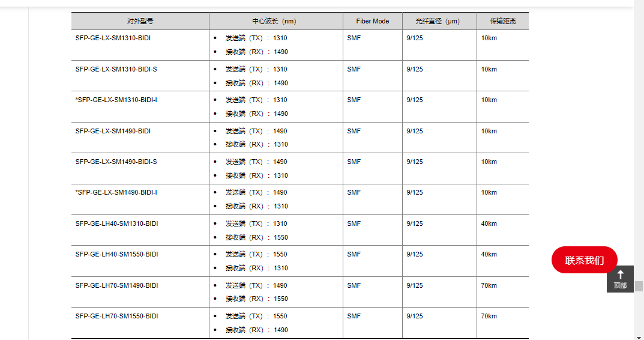Click model name SFP-GE-LX-SM1310-BIDI
Viewport: 644px width, 340px height.
tap(113, 38)
